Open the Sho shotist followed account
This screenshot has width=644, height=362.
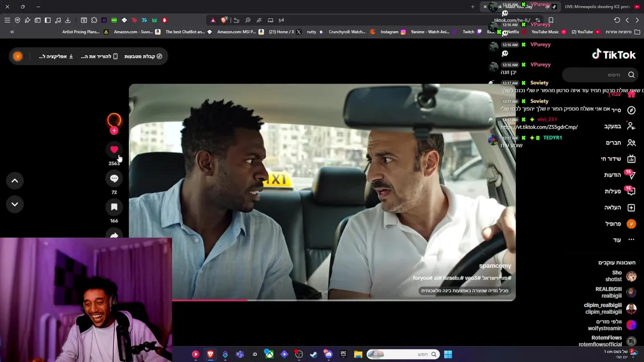(x=620, y=276)
